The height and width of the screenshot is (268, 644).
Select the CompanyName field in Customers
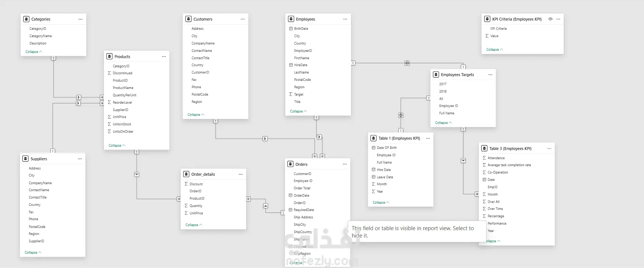click(x=203, y=43)
